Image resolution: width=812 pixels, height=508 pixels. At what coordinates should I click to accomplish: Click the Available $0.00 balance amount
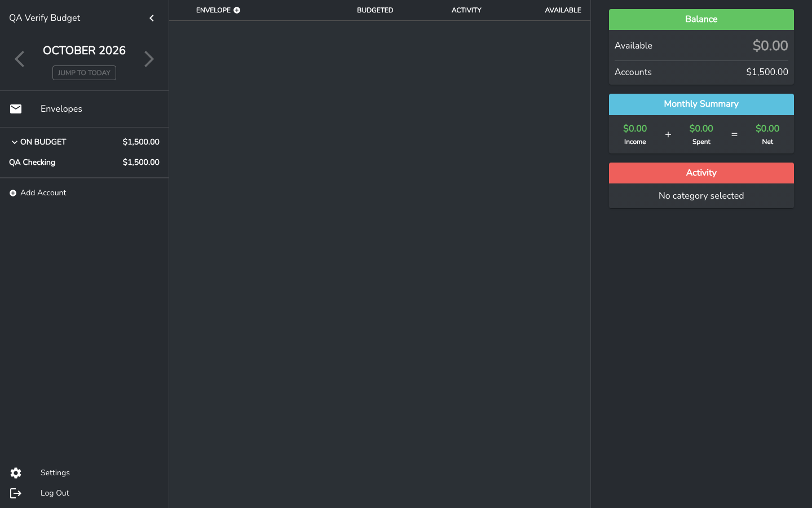point(770,46)
